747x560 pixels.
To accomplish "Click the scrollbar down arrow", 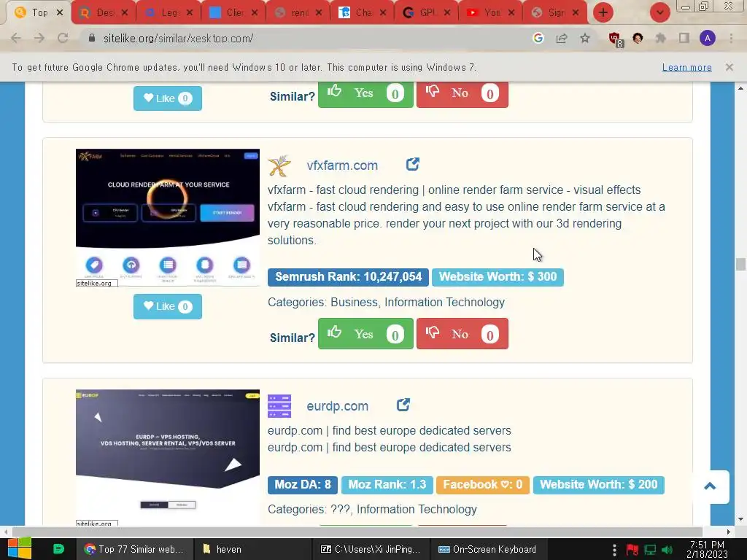I will click(740, 519).
